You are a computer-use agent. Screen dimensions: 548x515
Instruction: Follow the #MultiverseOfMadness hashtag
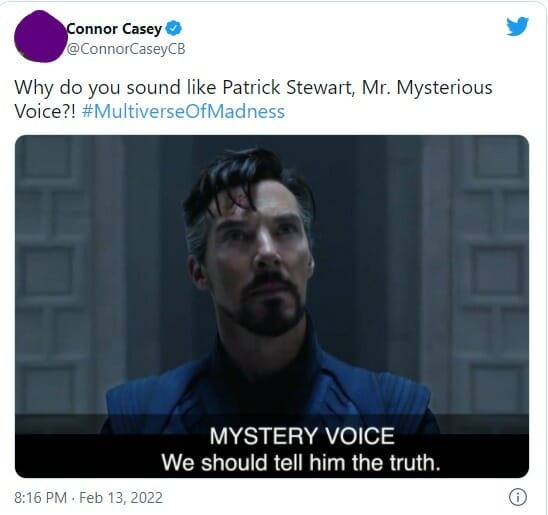tap(183, 111)
